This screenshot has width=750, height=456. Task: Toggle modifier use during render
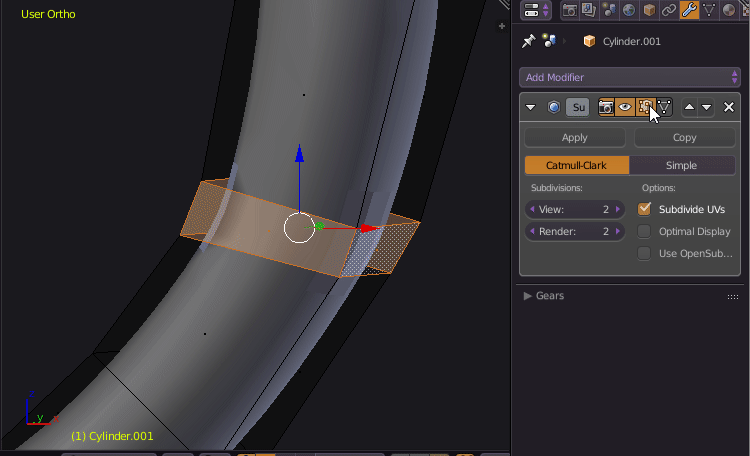coord(606,107)
